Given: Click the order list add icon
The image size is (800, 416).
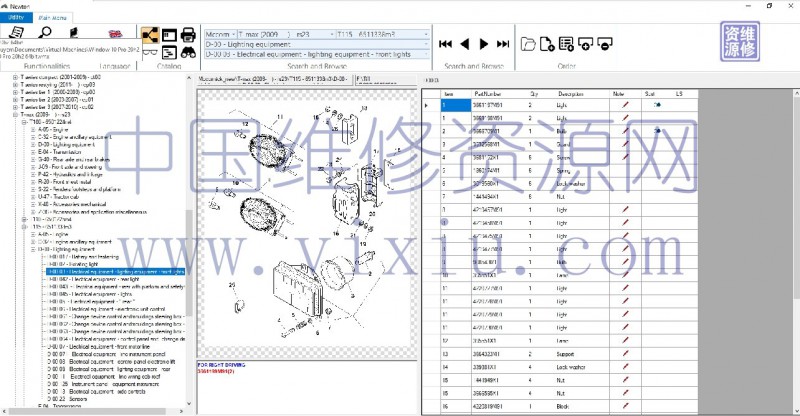Looking at the screenshot, I should click(x=566, y=44).
